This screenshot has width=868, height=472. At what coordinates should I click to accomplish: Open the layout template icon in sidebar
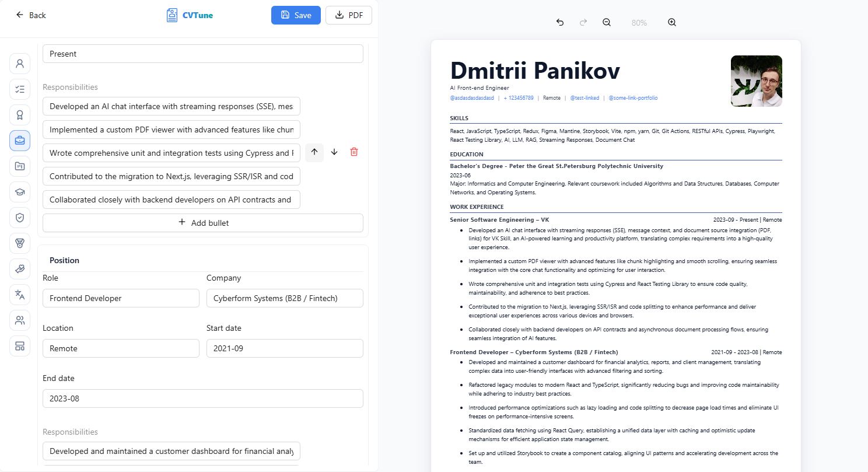click(20, 346)
